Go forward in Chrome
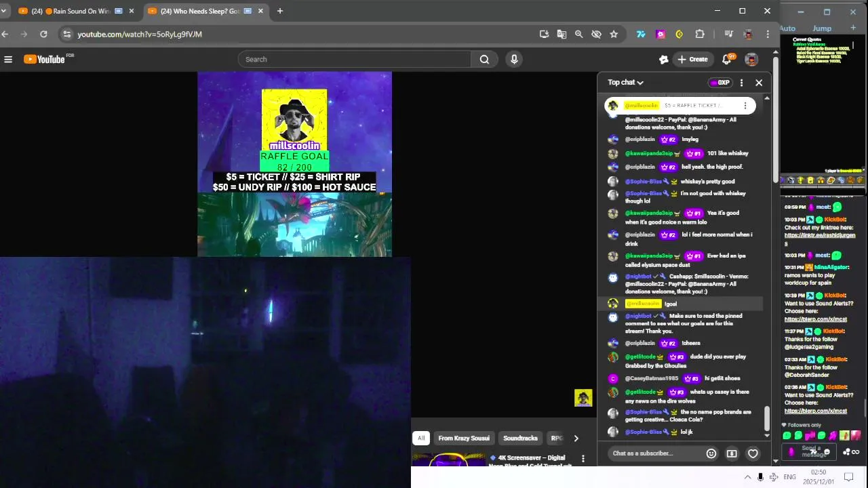The width and height of the screenshot is (868, 488). coord(24,34)
